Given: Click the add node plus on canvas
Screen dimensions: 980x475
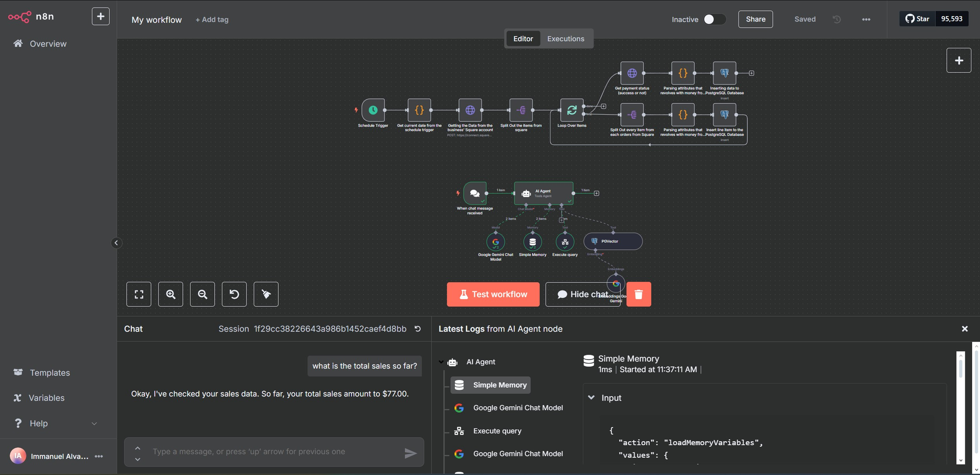Looking at the screenshot, I should point(959,60).
